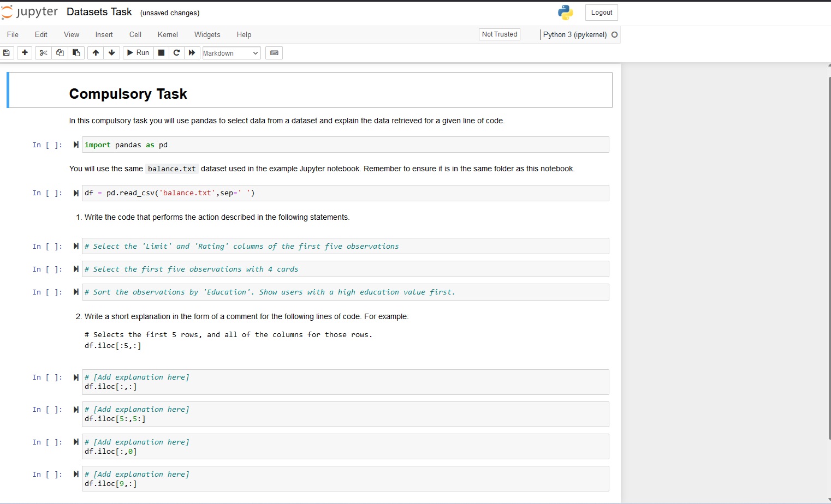
Task: Open the cell type dropdown showing Markdown
Action: click(230, 53)
